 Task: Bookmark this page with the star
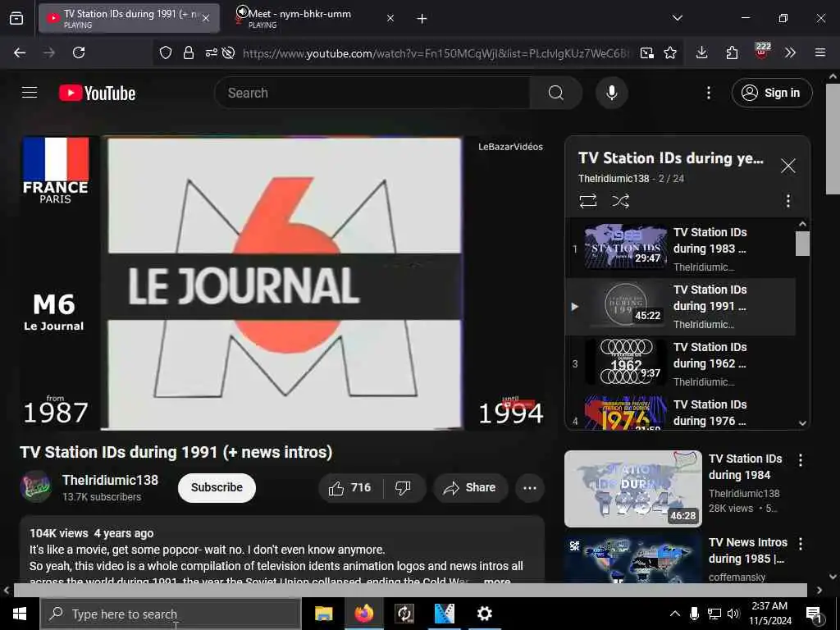tap(669, 52)
